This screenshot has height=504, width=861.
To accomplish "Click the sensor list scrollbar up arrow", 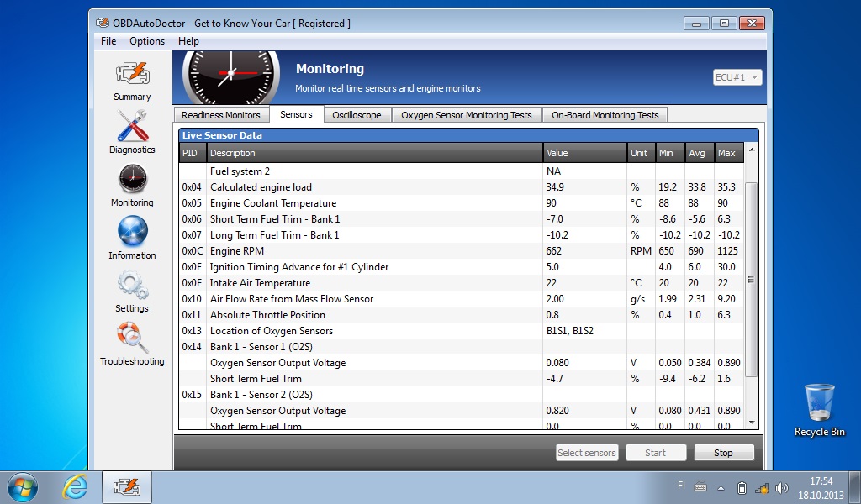I will tap(751, 150).
